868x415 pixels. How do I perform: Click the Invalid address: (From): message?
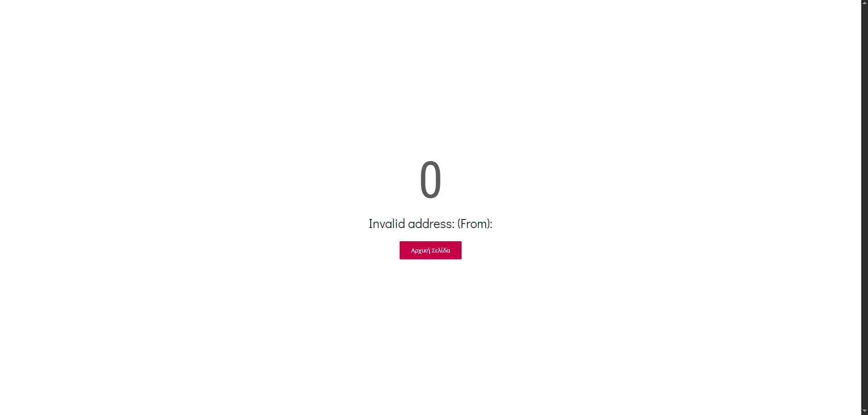(x=430, y=224)
